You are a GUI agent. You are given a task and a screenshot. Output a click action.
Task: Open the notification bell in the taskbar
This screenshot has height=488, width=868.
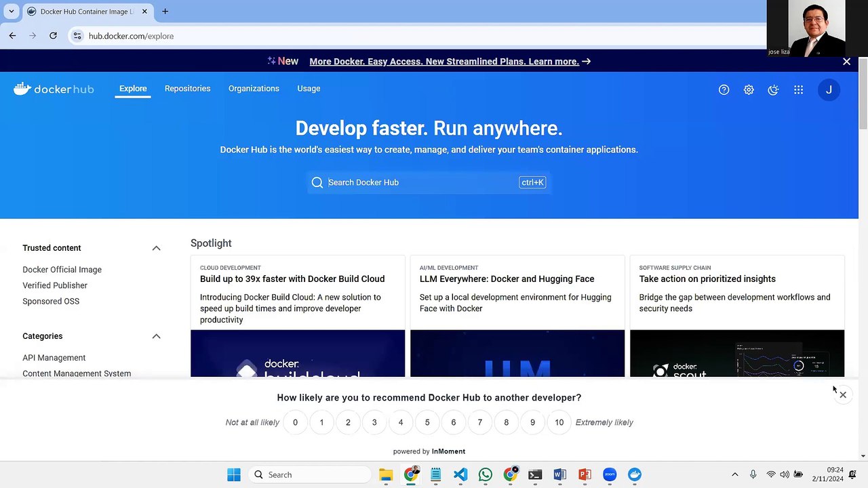[853, 474]
